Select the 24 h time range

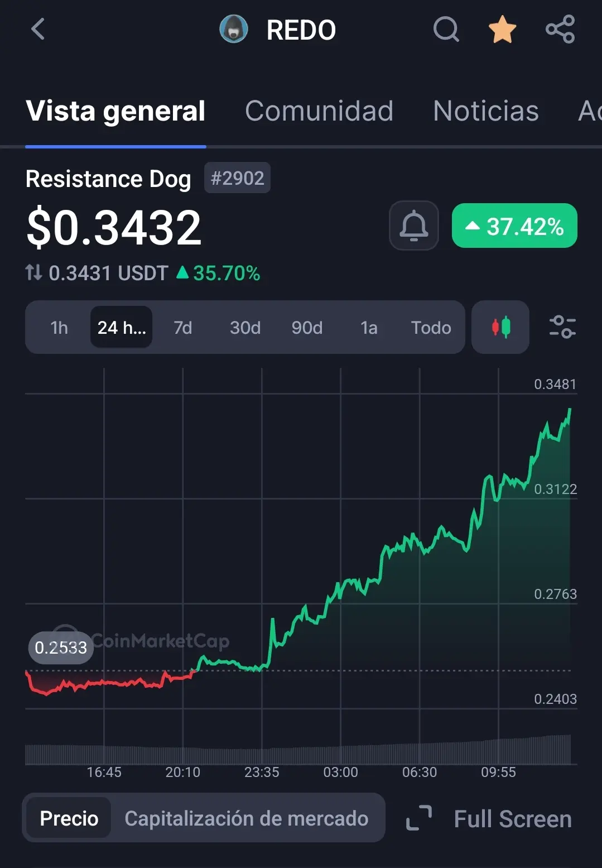(122, 328)
